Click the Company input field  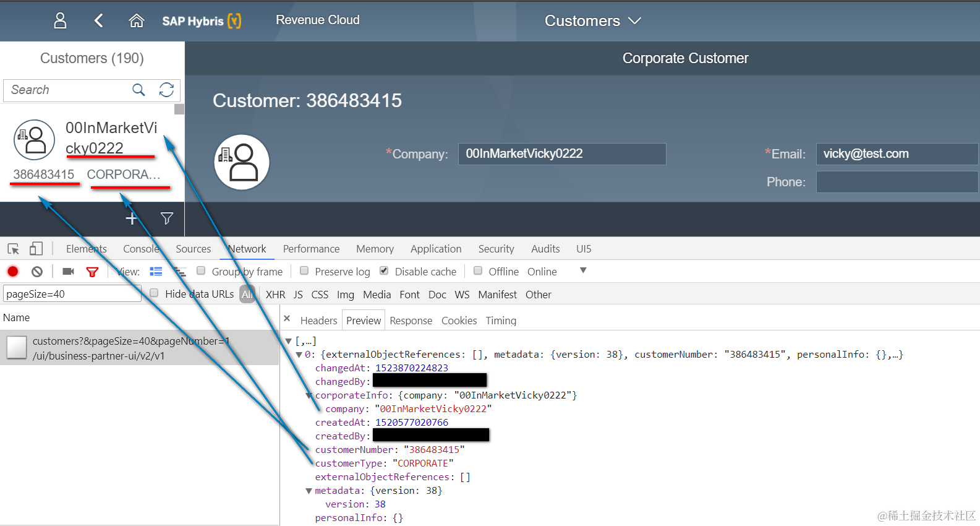click(561, 154)
